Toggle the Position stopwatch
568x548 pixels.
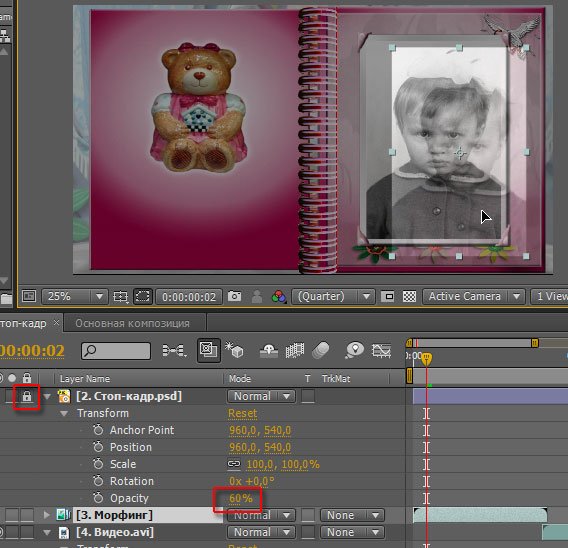click(x=98, y=447)
